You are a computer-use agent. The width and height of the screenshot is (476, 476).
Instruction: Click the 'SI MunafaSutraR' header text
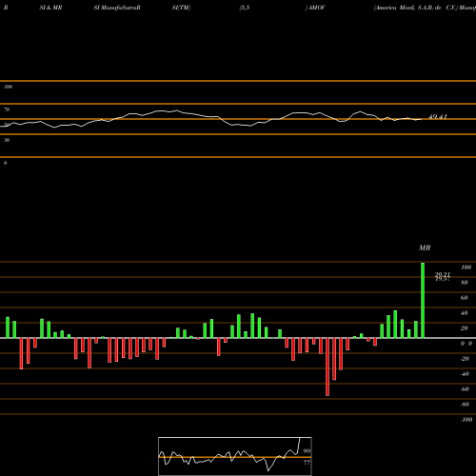click(x=117, y=8)
